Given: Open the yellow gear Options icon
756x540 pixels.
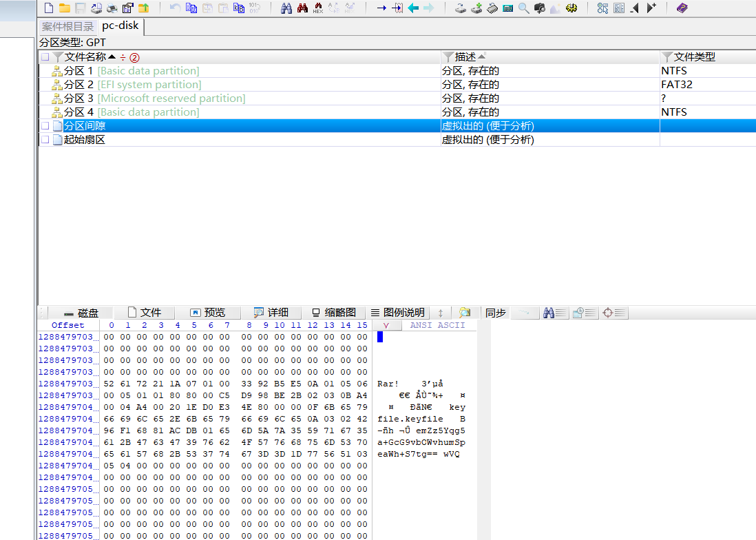Looking at the screenshot, I should pos(571,8).
